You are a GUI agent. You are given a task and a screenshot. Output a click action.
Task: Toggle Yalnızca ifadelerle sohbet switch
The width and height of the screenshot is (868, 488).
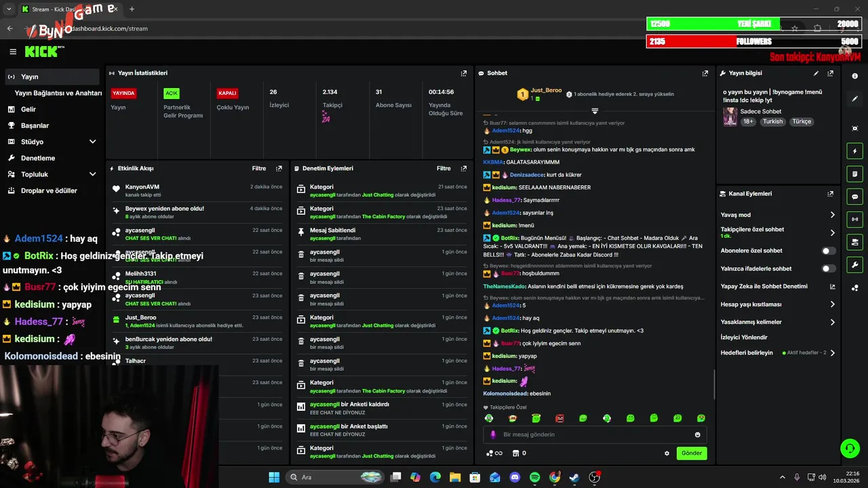829,268
